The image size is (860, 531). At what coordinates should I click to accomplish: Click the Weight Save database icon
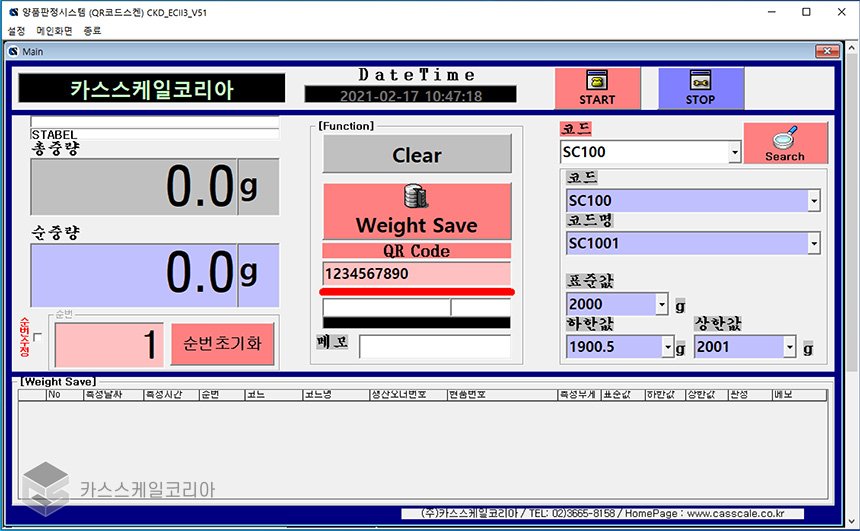pyautogui.click(x=416, y=198)
